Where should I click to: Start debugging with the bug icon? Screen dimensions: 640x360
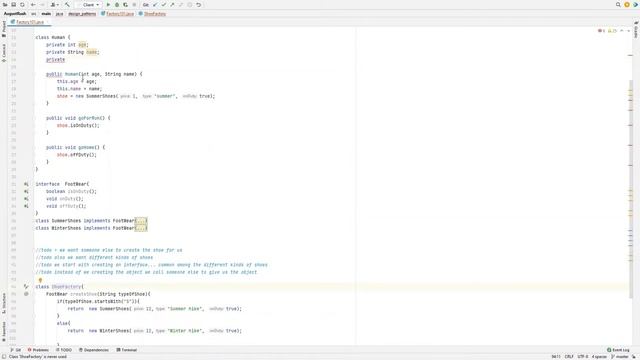pos(117,4)
